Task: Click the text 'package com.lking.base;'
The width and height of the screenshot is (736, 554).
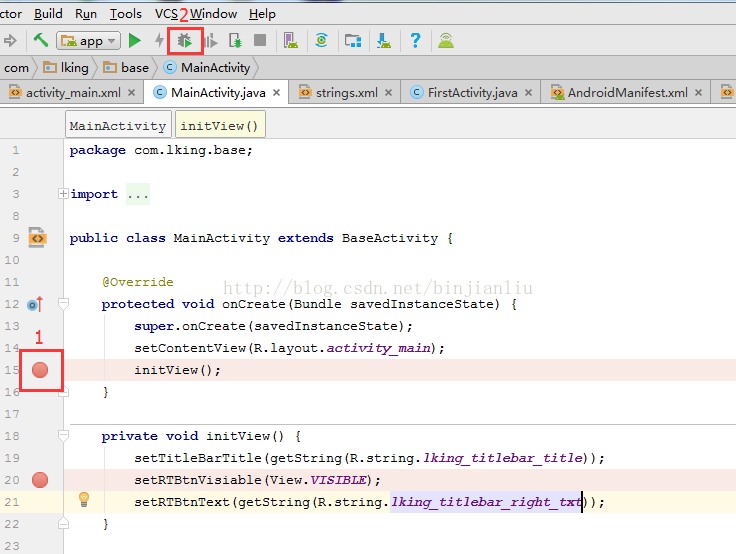Action: 161,150
